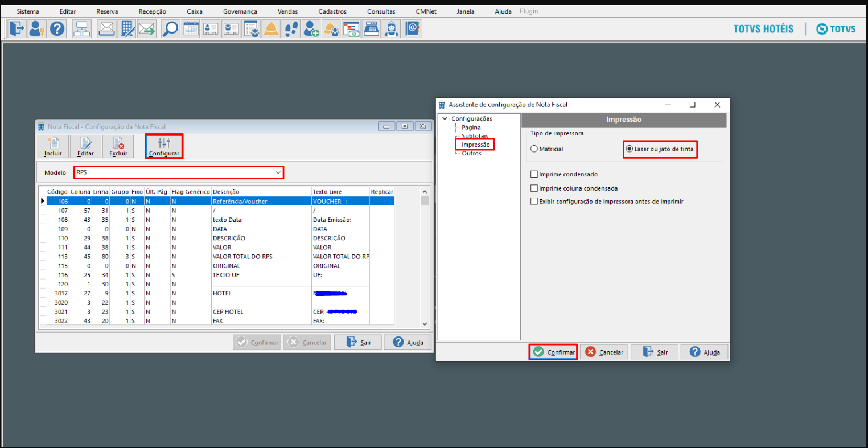Select Subtotais in configuration tree
The image size is (868, 448).
coord(475,136)
